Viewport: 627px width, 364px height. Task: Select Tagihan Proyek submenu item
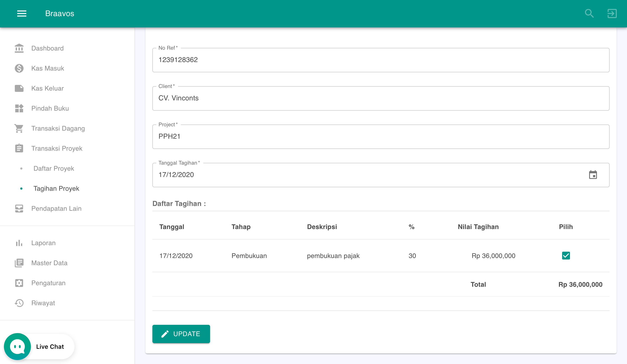56,189
